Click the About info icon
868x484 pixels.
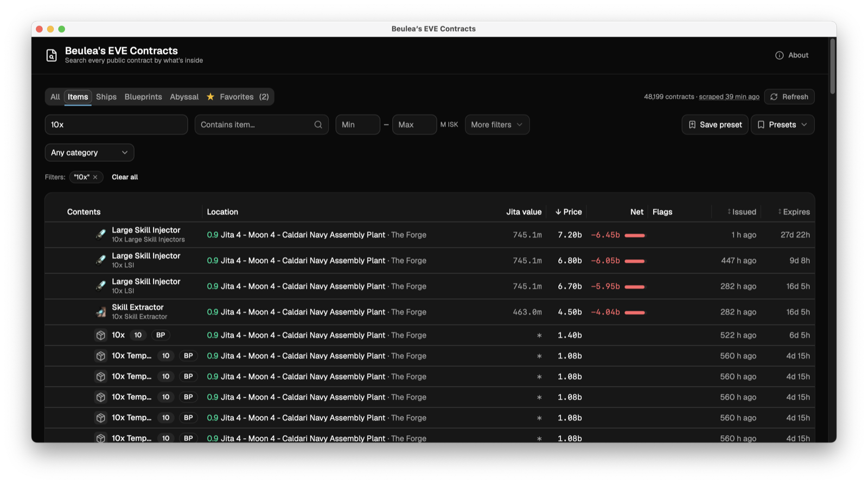pyautogui.click(x=779, y=55)
